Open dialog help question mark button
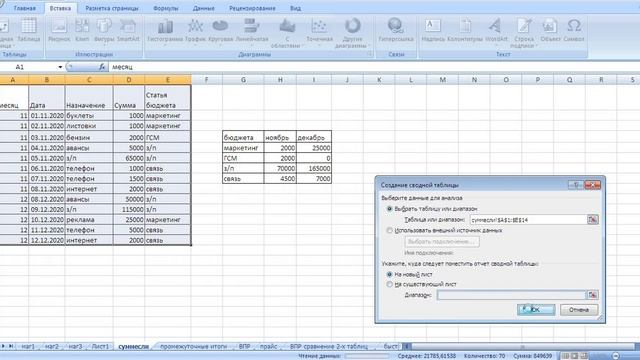This screenshot has width=640, height=360. (576, 185)
